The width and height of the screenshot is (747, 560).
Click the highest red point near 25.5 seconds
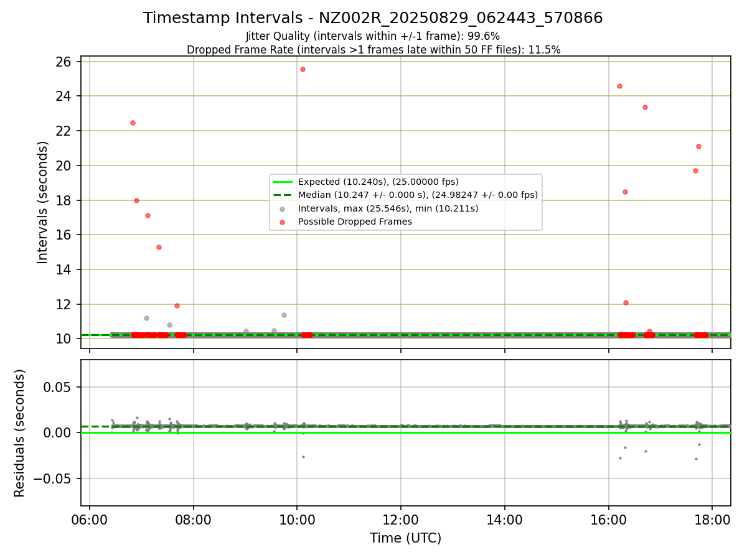pyautogui.click(x=303, y=69)
